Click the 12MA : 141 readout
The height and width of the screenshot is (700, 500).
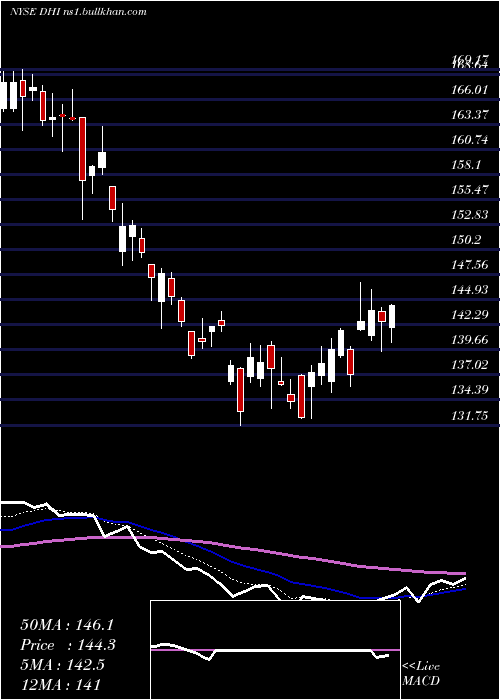(60, 684)
